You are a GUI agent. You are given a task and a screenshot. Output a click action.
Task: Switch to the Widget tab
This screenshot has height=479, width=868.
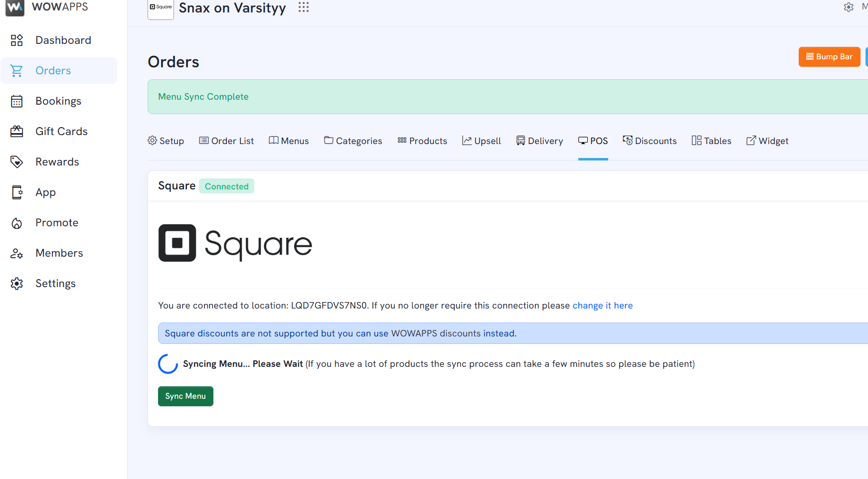click(767, 141)
